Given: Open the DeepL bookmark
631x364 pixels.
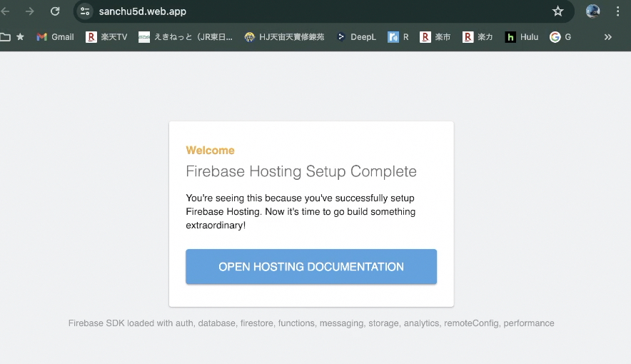Looking at the screenshot, I should (x=356, y=37).
